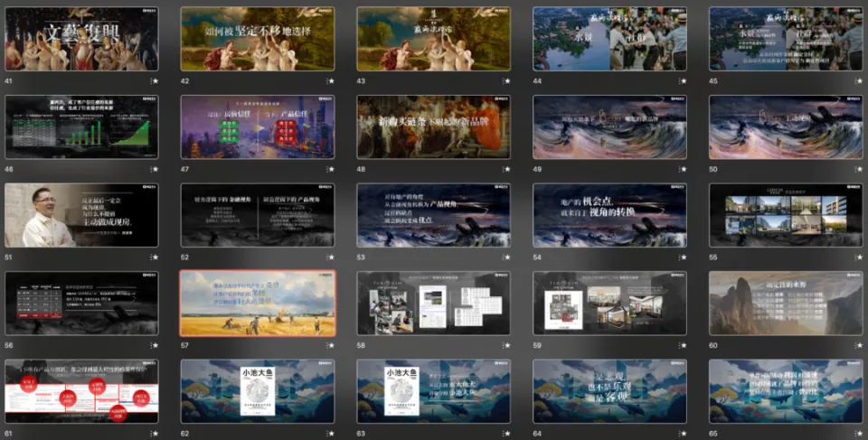Select the highlighted wheat field slide 57
This screenshot has width=868, height=440.
(x=258, y=303)
